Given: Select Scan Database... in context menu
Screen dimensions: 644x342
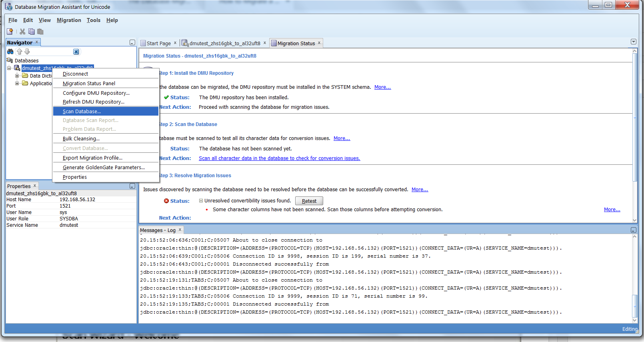Looking at the screenshot, I should pos(106,111).
